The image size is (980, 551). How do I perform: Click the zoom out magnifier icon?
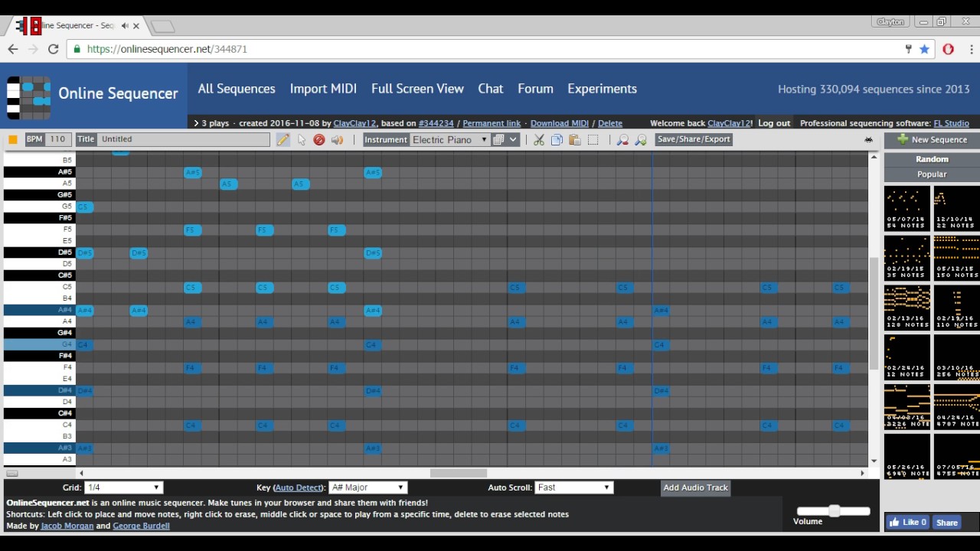tap(623, 140)
